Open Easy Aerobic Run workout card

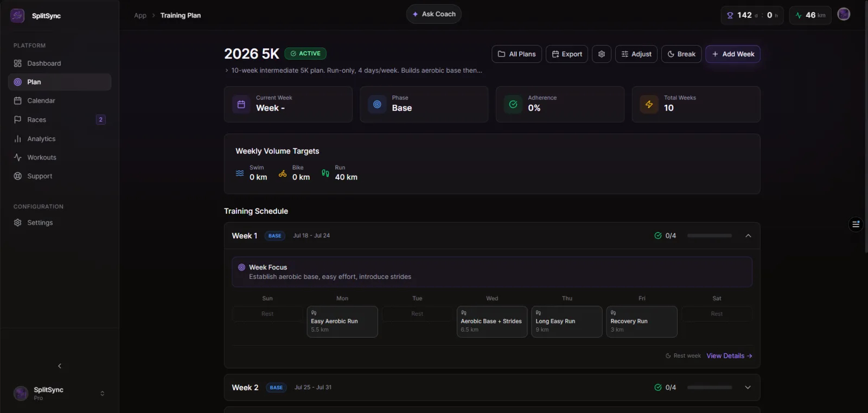pyautogui.click(x=342, y=322)
